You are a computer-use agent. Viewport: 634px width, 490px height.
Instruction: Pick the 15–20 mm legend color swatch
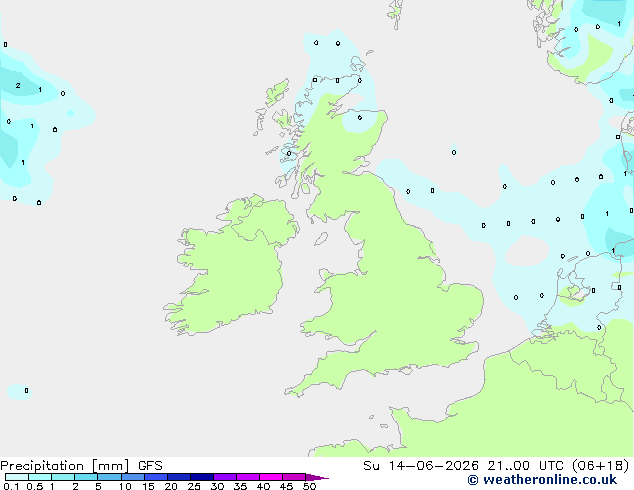pyautogui.click(x=156, y=477)
